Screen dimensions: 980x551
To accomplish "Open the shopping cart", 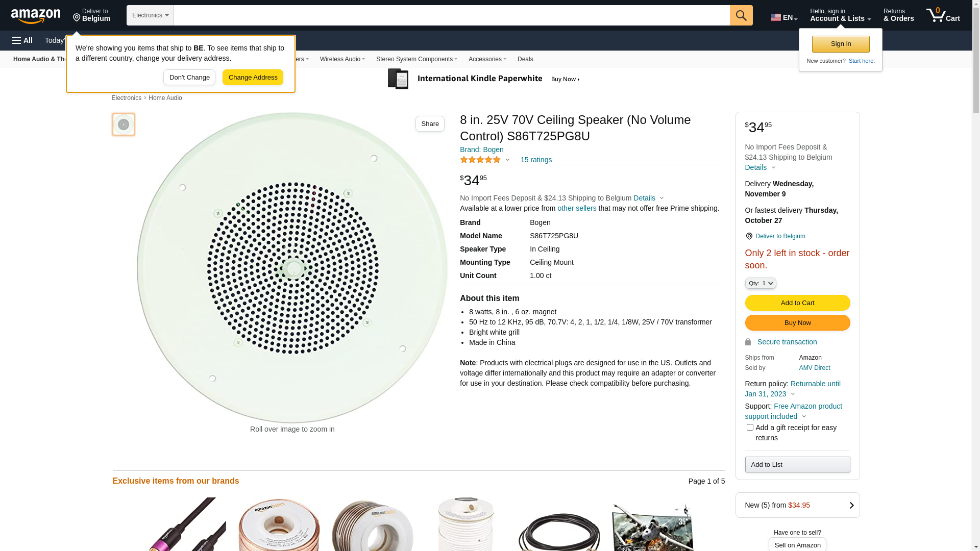I will pos(943,15).
